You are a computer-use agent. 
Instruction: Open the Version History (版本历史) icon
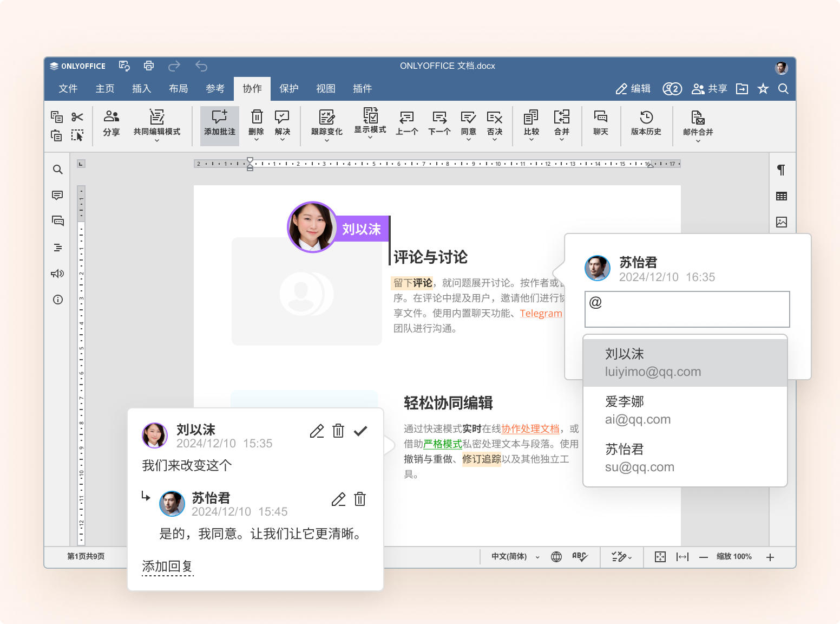646,123
